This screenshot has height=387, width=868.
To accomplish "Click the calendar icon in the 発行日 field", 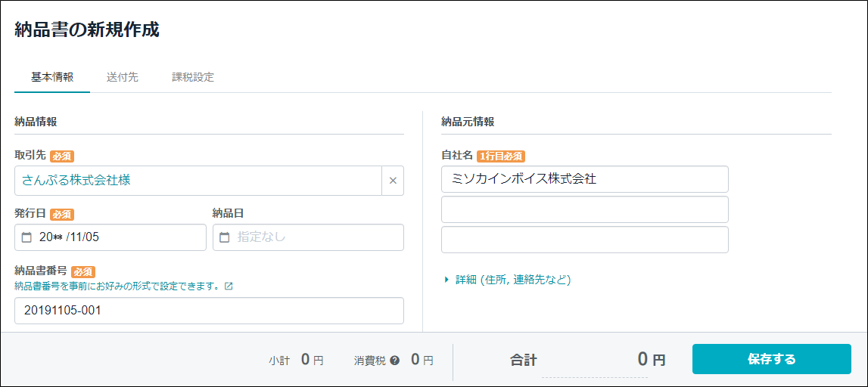I will click(26, 238).
